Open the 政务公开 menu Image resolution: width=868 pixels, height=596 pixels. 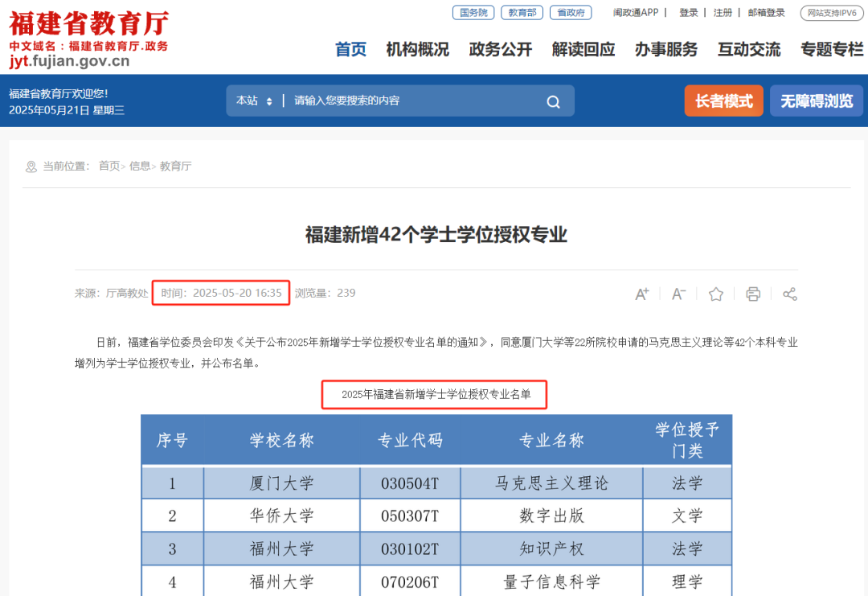coord(501,49)
